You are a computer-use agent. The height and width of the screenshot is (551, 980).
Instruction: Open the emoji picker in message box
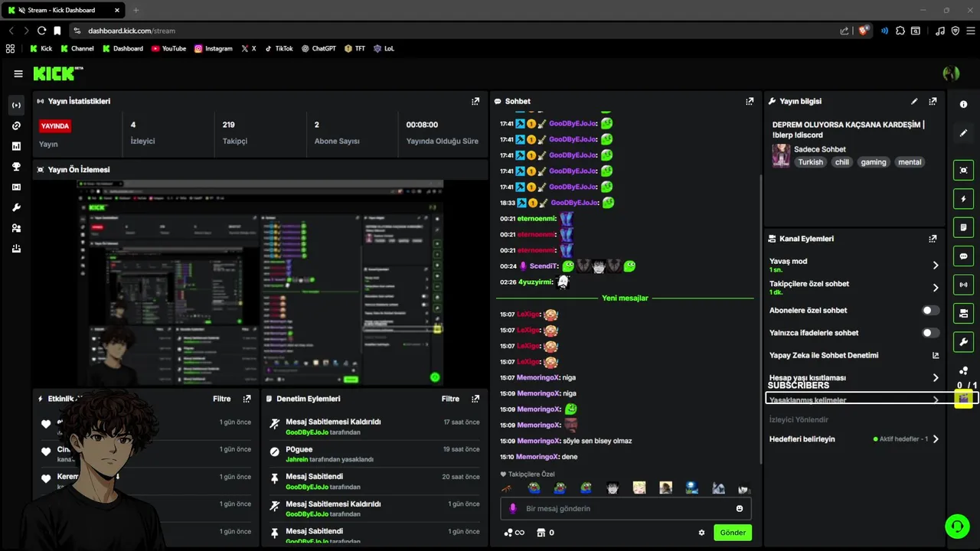(x=740, y=509)
